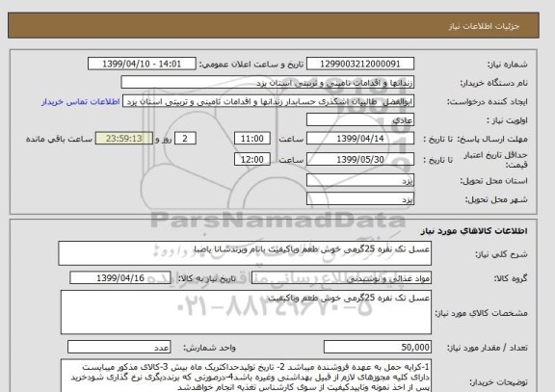This screenshot has width=555, height=392.
Task: Click the اطلاعات کالاهای مورد نیاز section heading
Action: click(474, 231)
